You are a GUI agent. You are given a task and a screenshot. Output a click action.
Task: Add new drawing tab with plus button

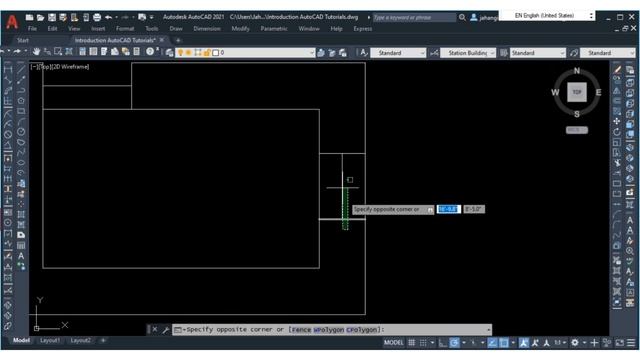pyautogui.click(x=178, y=40)
